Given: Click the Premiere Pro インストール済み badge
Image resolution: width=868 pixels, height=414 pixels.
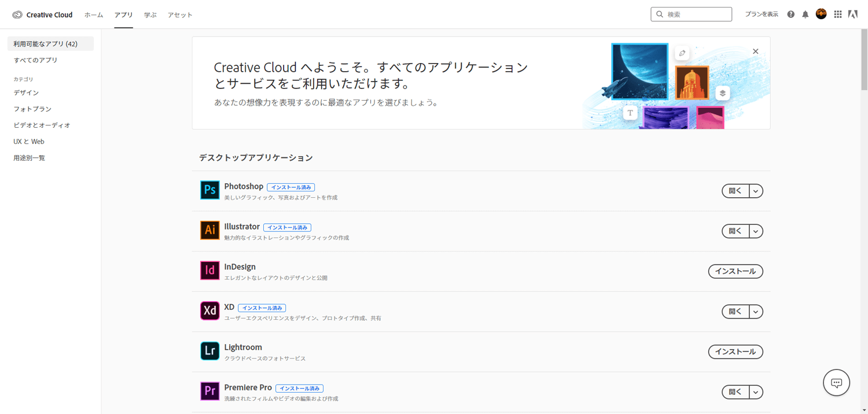Looking at the screenshot, I should click(299, 389).
